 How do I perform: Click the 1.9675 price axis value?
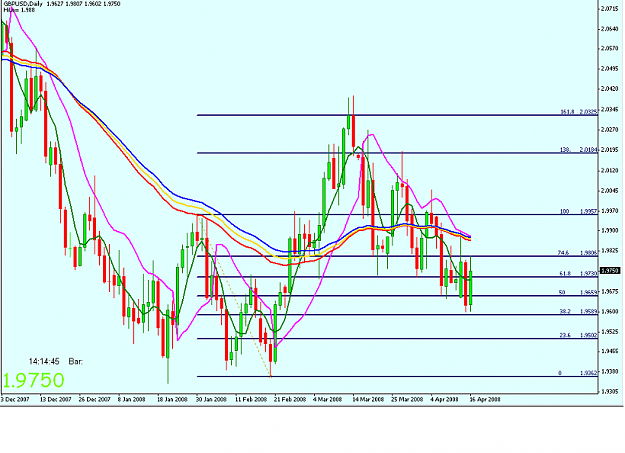pos(609,291)
